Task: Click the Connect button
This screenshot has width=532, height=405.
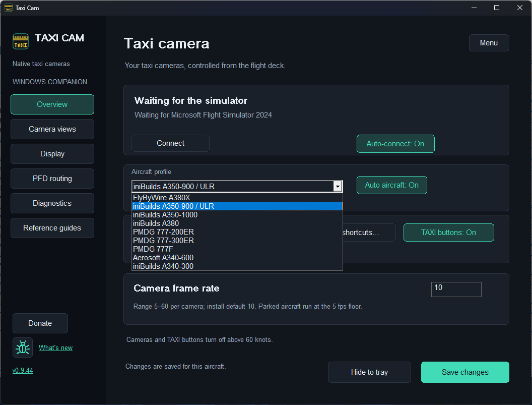Action: [170, 143]
